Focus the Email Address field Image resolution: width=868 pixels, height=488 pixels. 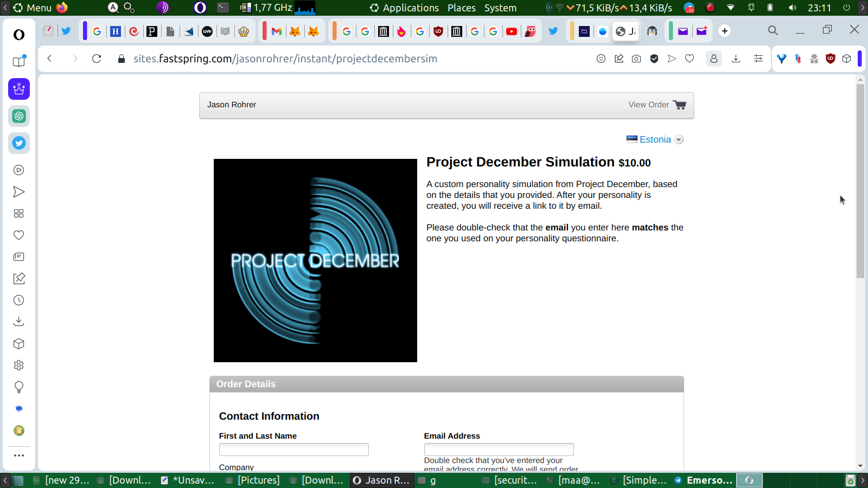click(499, 450)
